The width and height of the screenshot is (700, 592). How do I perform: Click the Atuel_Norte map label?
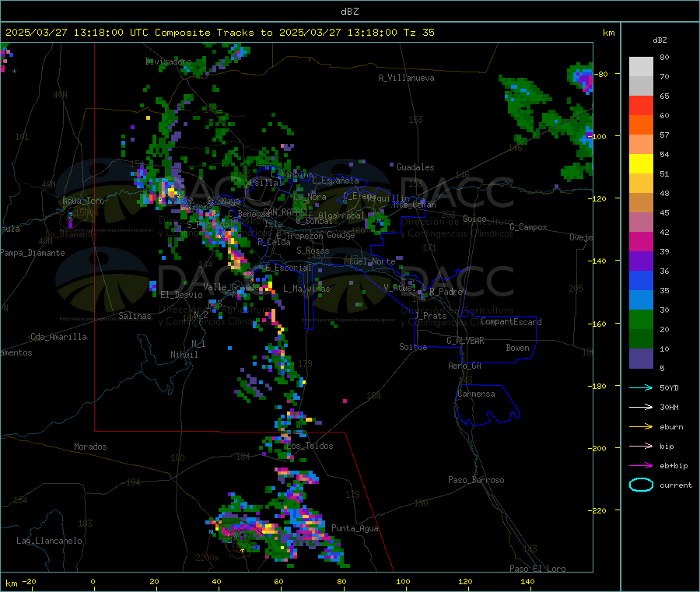(369, 261)
